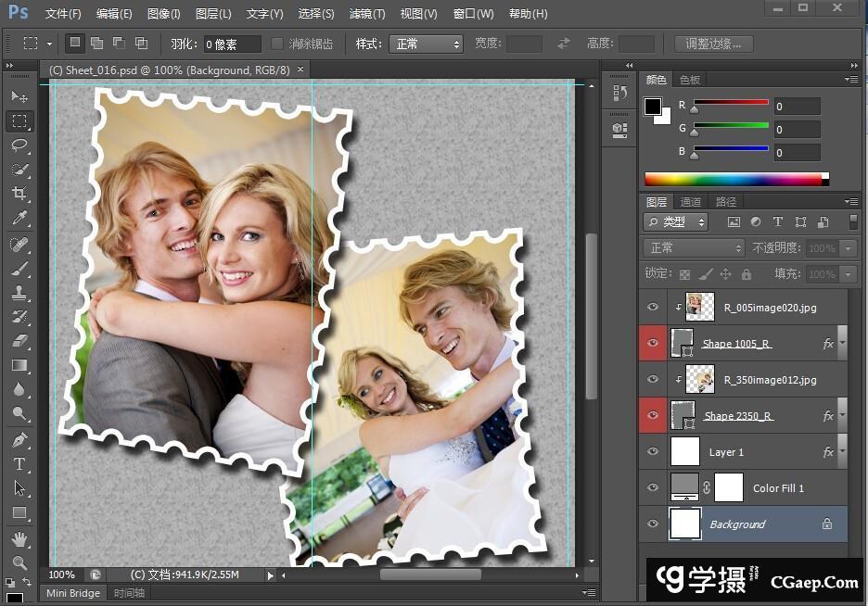
Task: Select the Zoom tool
Action: (19, 562)
